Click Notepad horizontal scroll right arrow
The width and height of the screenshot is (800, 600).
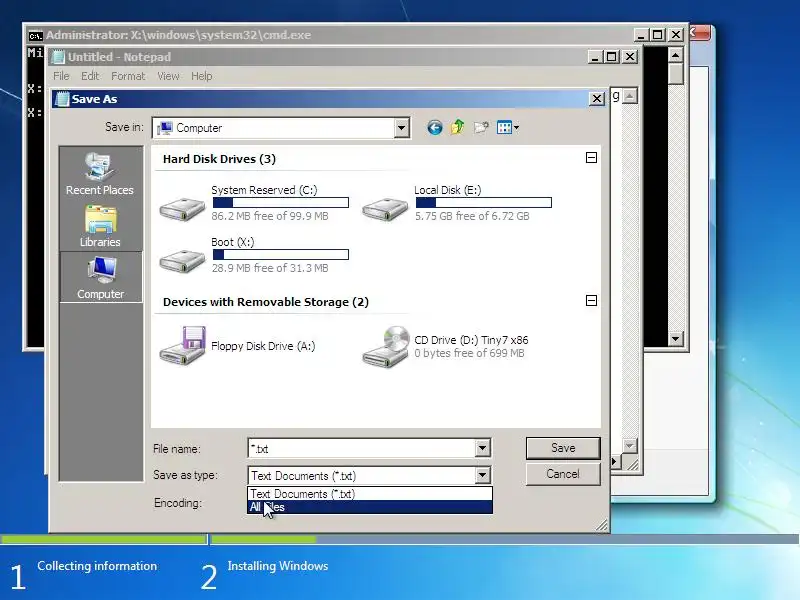tap(614, 462)
